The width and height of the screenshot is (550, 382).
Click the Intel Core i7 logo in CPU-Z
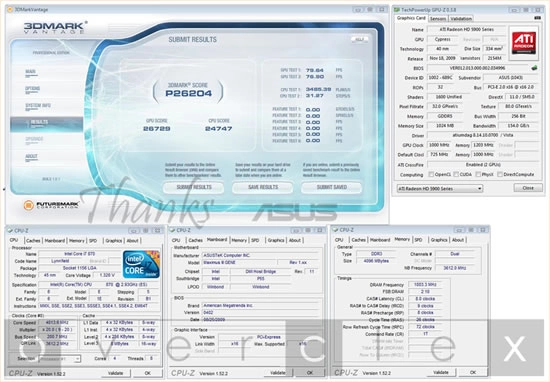tap(141, 264)
